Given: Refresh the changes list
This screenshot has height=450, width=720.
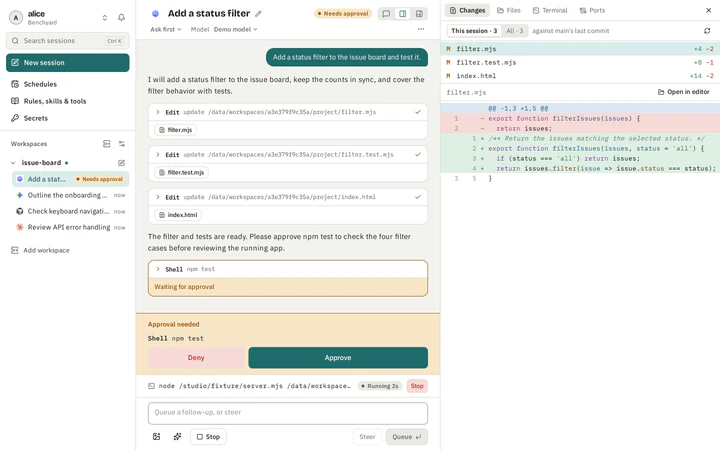Looking at the screenshot, I should [x=707, y=31].
